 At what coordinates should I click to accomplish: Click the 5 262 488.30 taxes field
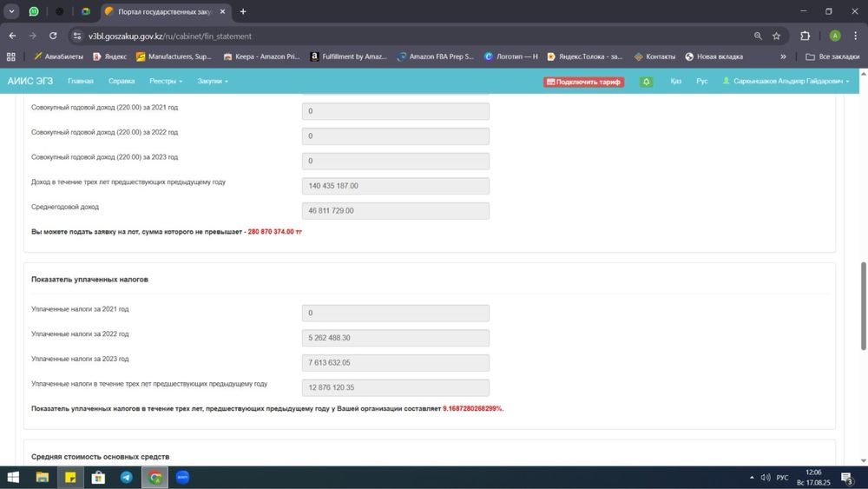click(395, 338)
